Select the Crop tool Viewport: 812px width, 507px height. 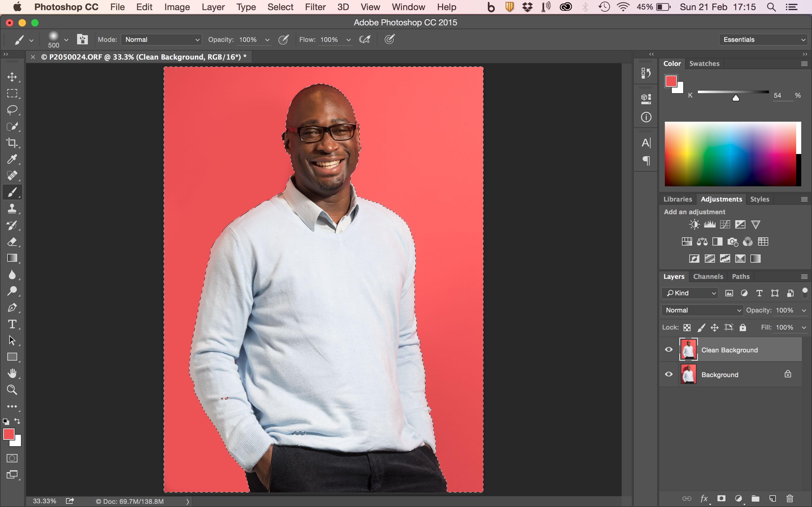pyautogui.click(x=12, y=143)
